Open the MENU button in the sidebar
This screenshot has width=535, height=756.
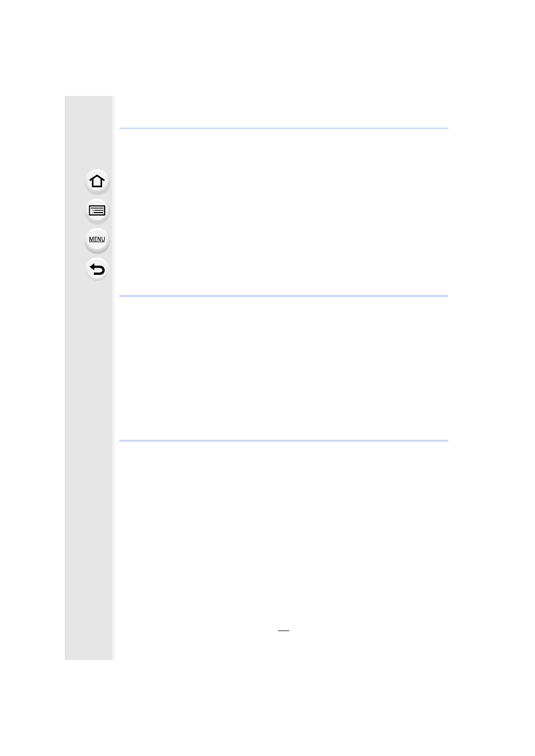[x=97, y=240]
